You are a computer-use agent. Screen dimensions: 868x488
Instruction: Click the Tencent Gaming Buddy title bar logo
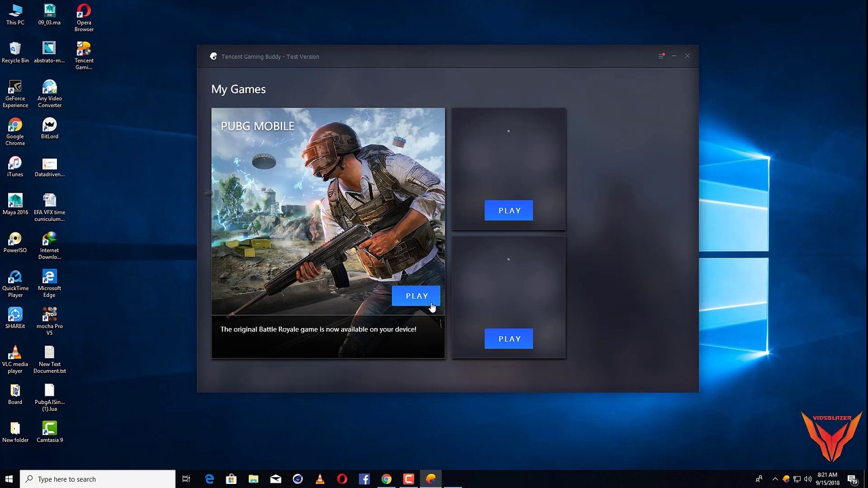(x=214, y=56)
